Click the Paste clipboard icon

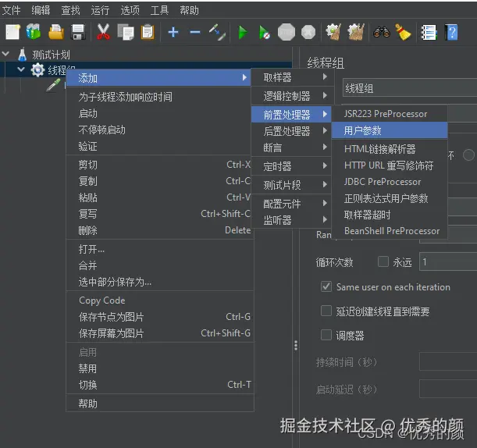[148, 32]
